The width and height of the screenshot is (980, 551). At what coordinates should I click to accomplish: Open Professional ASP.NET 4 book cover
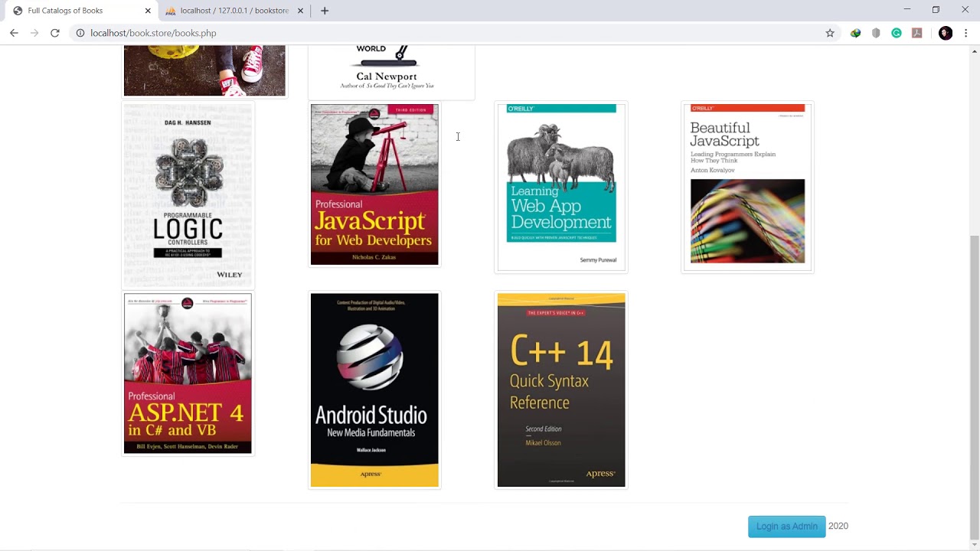[188, 373]
